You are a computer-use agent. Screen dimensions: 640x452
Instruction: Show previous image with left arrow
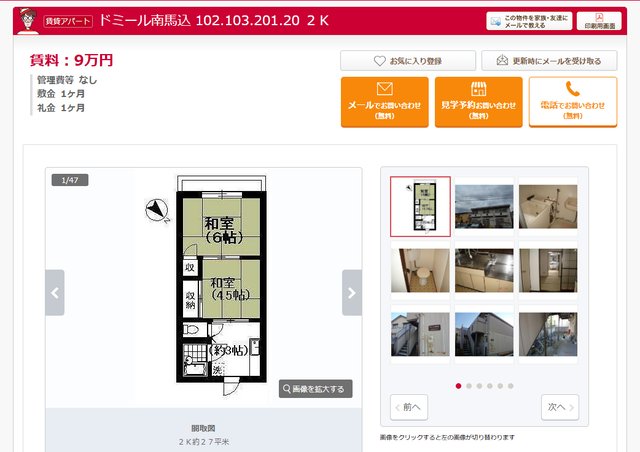pyautogui.click(x=55, y=292)
